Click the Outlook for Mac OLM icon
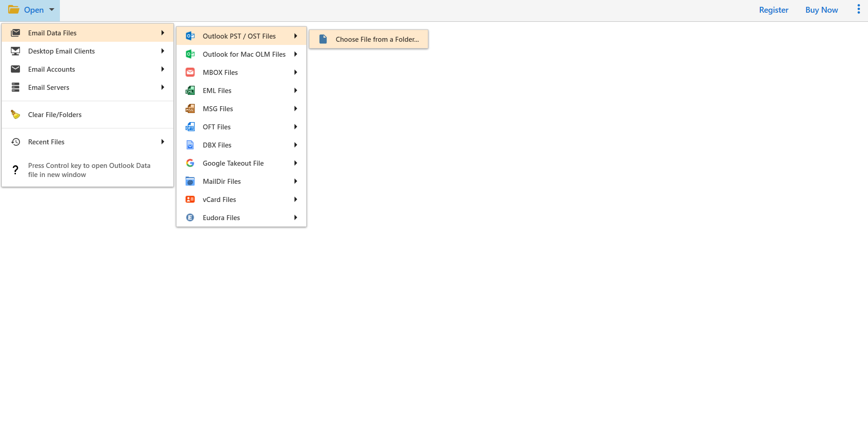 tap(190, 54)
